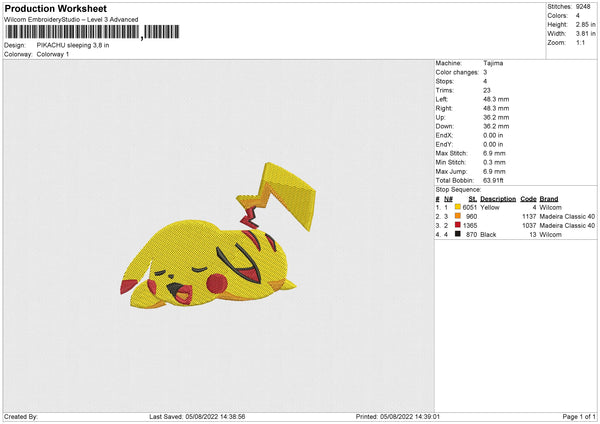The width and height of the screenshot is (600, 424).
Task: Select "Wilcom" brand in the Yellow row
Action: pos(551,207)
